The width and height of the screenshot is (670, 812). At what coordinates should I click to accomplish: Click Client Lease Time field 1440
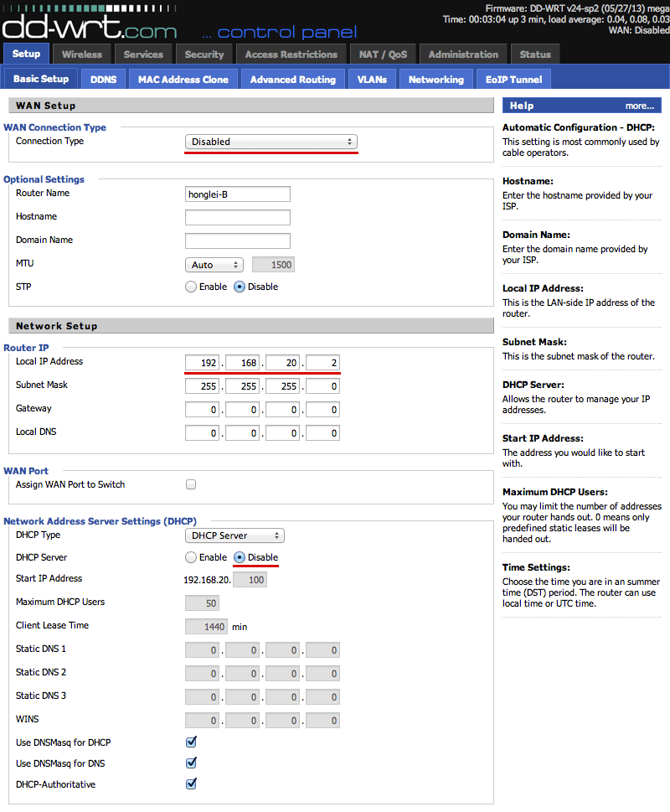click(206, 627)
